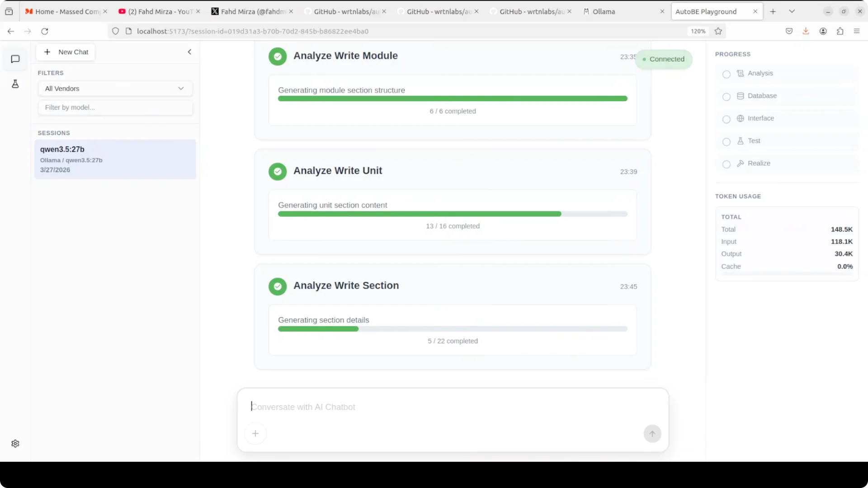Click the 23:45 timestamp
Viewport: 868px width, 488px height.
point(628,287)
